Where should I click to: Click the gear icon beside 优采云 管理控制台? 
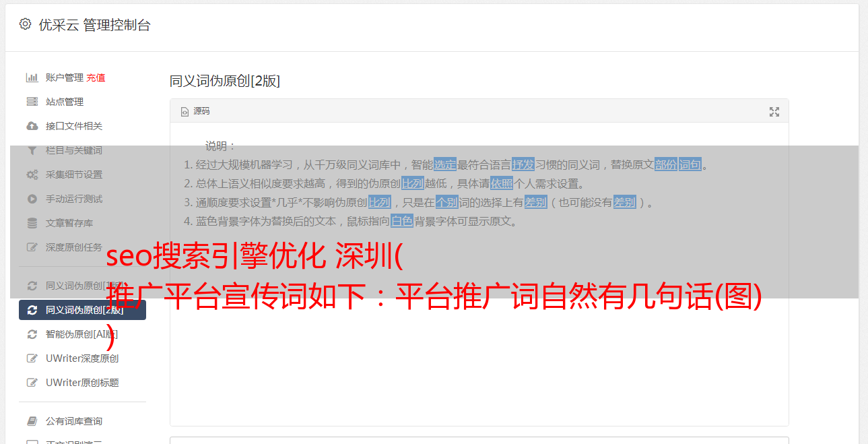(25, 24)
